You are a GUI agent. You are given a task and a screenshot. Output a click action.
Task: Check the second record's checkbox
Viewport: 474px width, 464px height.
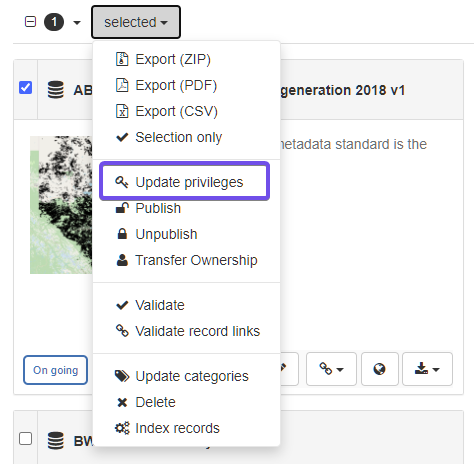pos(26,439)
